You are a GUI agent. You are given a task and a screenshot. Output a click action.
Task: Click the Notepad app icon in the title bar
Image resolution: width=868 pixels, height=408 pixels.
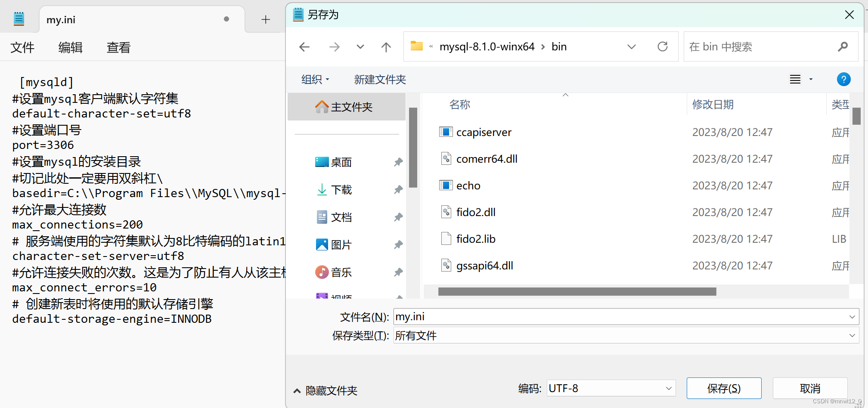pos(19,18)
